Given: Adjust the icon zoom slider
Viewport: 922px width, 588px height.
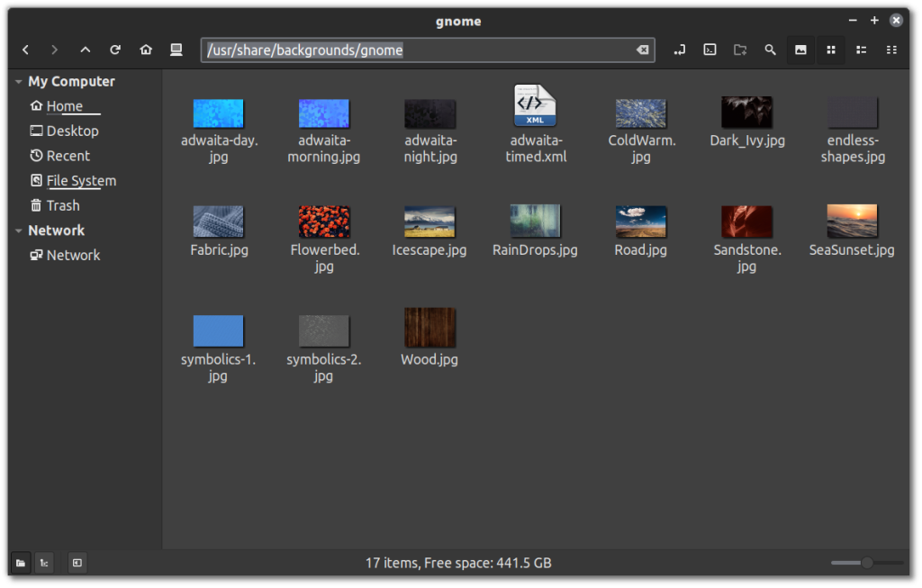Looking at the screenshot, I should (x=866, y=563).
